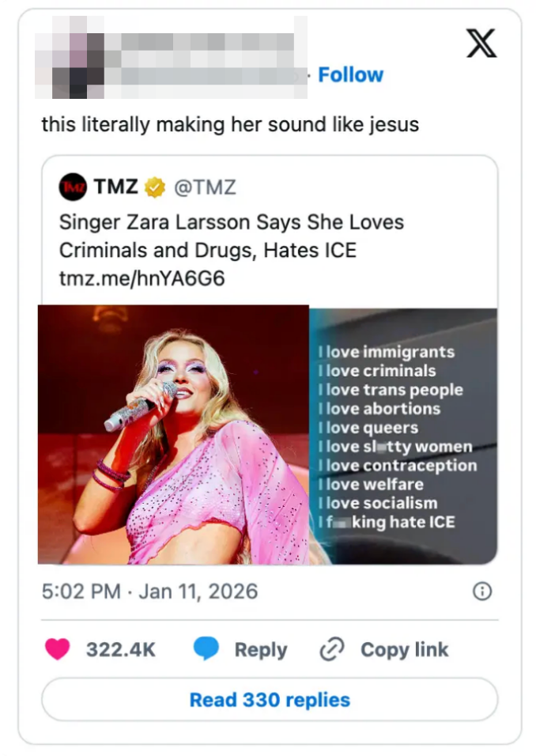Click the Copy link chain icon
This screenshot has width=536, height=756.
click(332, 649)
